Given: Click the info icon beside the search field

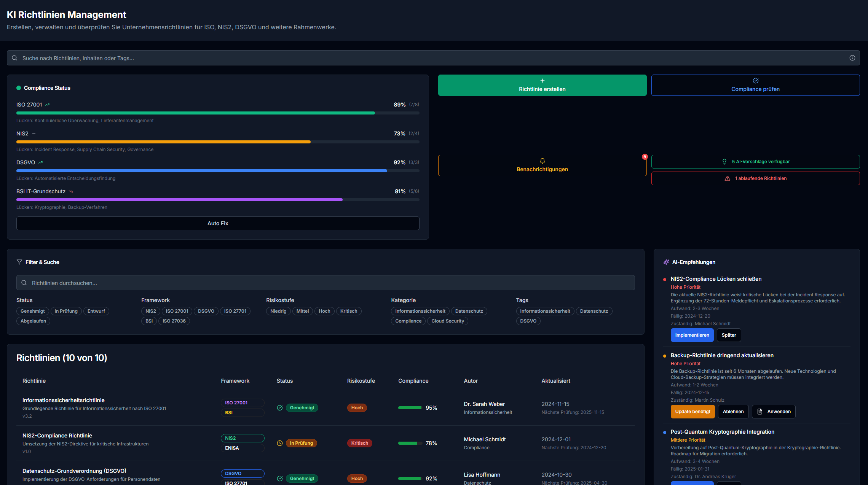Looking at the screenshot, I should tap(852, 58).
